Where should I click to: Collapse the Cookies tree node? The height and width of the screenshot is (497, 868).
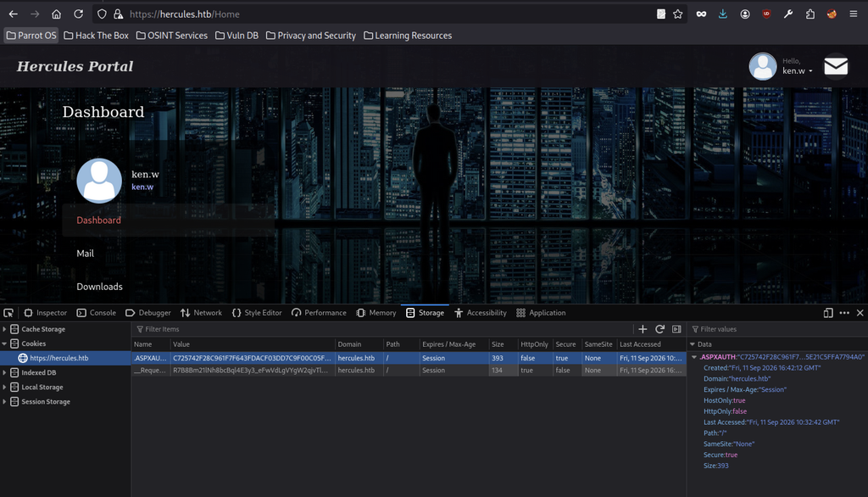coord(4,343)
